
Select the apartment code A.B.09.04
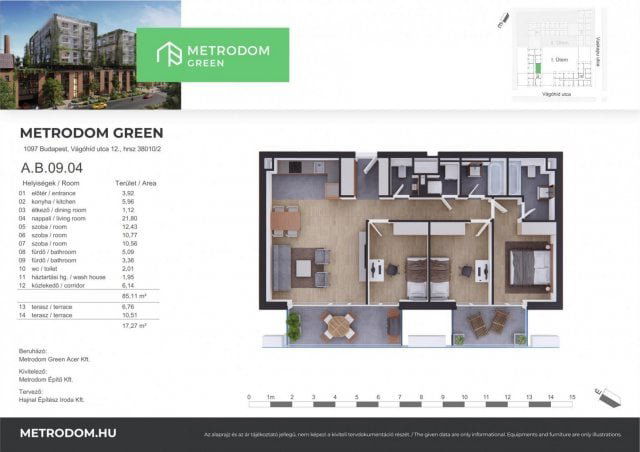click(52, 168)
